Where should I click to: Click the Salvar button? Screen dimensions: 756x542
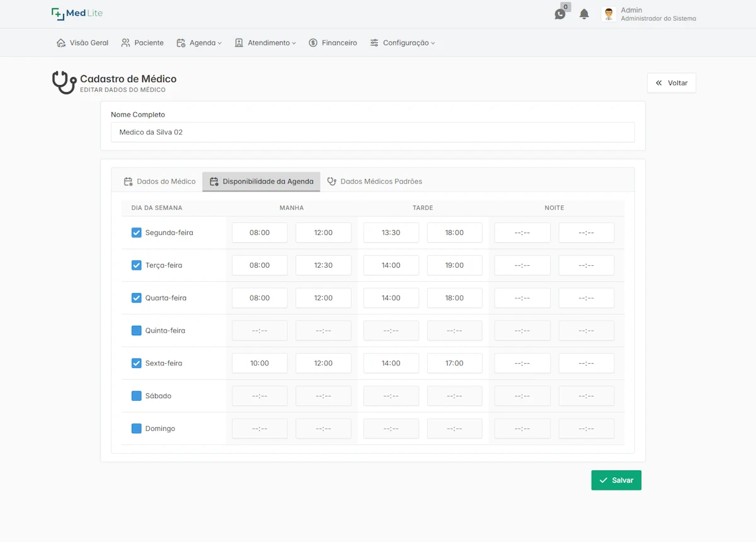click(616, 480)
